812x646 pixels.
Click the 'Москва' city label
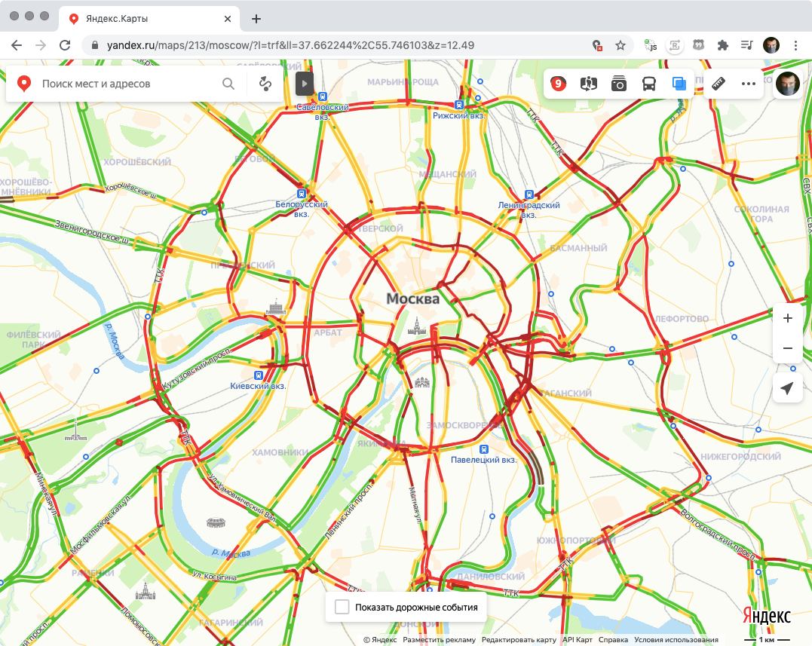point(412,299)
